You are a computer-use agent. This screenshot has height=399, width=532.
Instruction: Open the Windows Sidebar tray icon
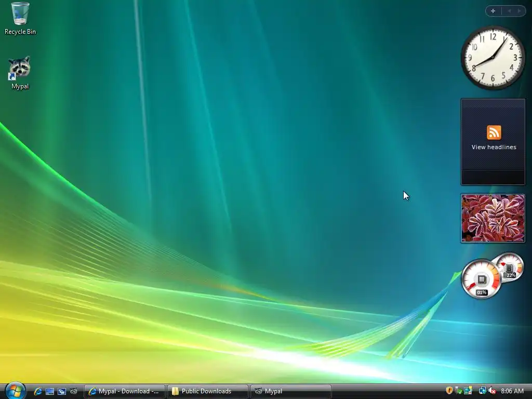tap(468, 391)
